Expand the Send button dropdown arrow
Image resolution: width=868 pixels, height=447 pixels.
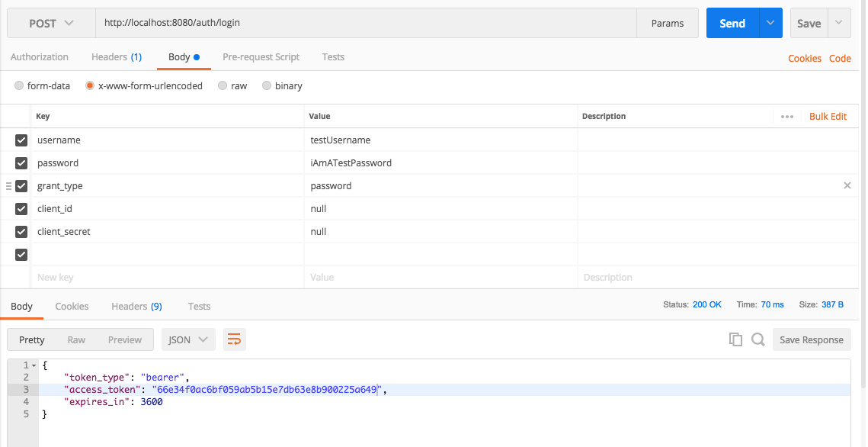(770, 23)
